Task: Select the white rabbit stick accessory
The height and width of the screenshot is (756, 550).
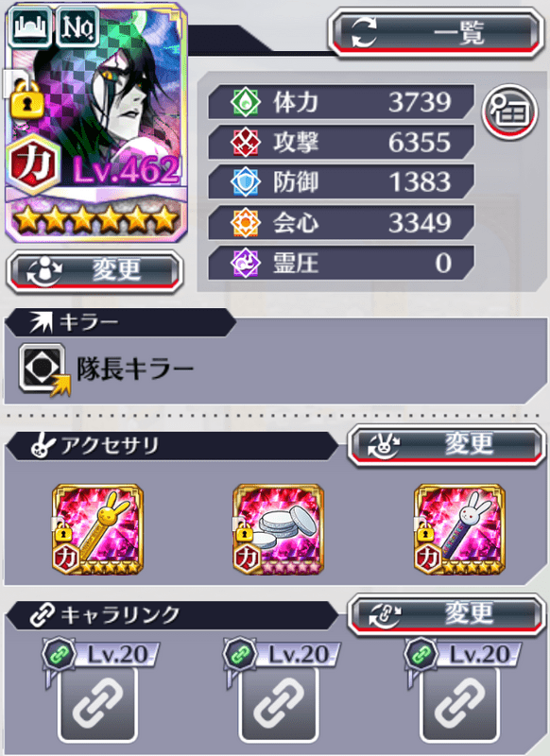Action: (459, 529)
